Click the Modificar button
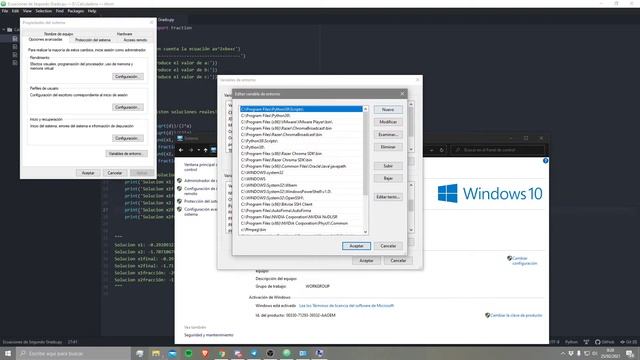Viewport: 640px width, 360px height. click(x=388, y=122)
